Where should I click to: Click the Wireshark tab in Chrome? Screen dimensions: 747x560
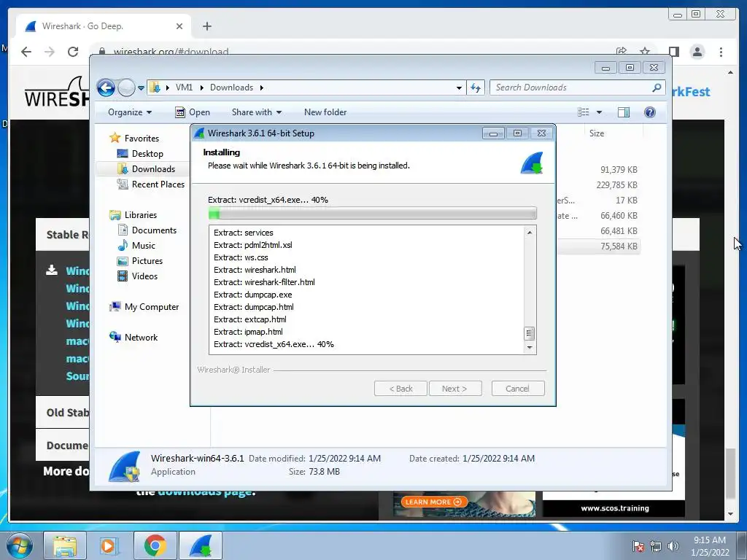(103, 26)
